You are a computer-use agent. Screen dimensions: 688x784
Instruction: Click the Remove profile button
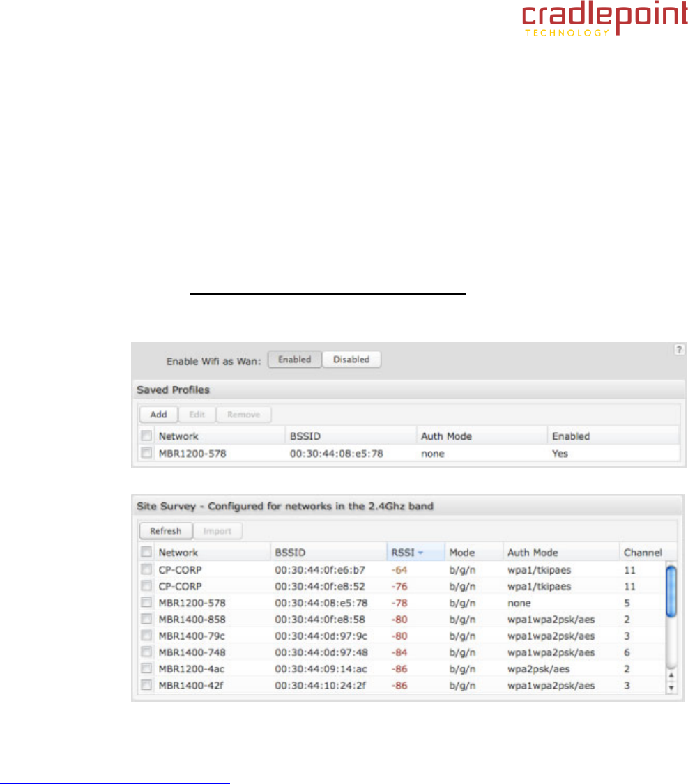coord(243,415)
